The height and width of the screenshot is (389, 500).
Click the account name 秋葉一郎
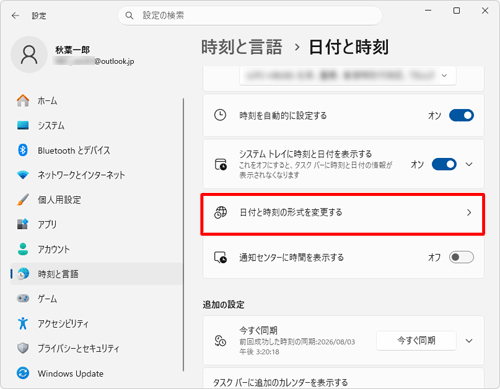click(72, 50)
